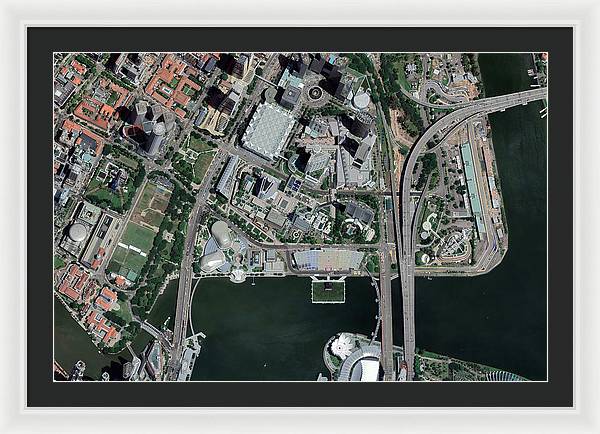The width and height of the screenshot is (600, 434).
Task: Click the large white grid-roofed convention building
Action: tap(269, 129)
